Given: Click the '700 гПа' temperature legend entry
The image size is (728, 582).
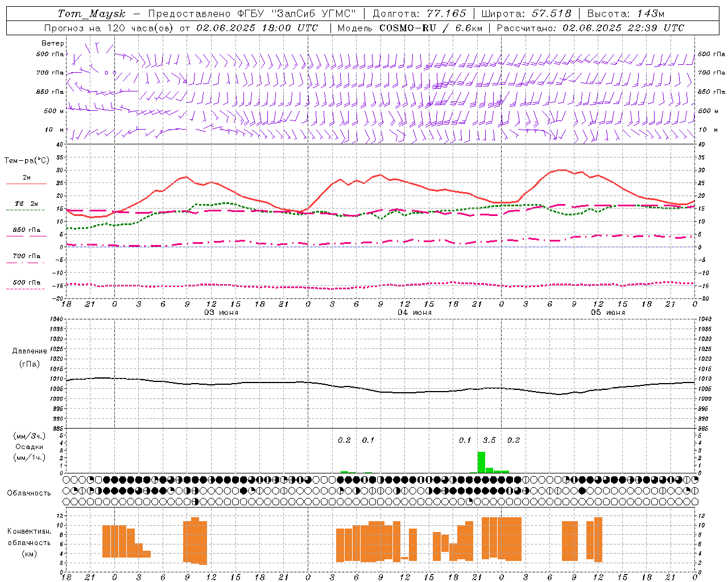Looking at the screenshot, I should click(x=26, y=256).
